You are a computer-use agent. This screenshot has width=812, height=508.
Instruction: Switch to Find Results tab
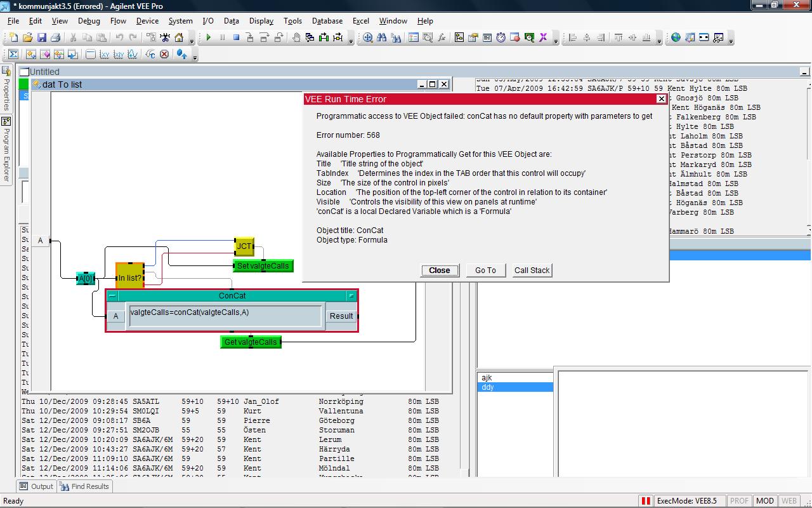point(84,486)
